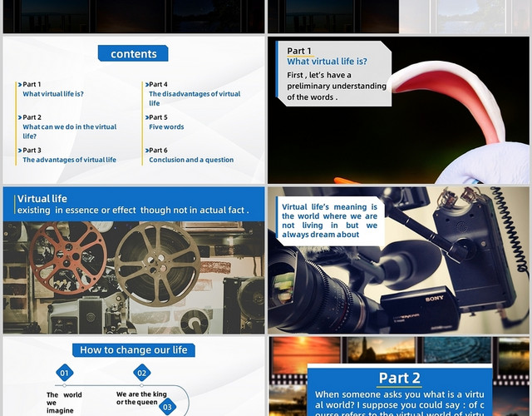The width and height of the screenshot is (532, 416).
Task: Click the 'Virtual life' heading on blue bar
Action: pyautogui.click(x=42, y=199)
